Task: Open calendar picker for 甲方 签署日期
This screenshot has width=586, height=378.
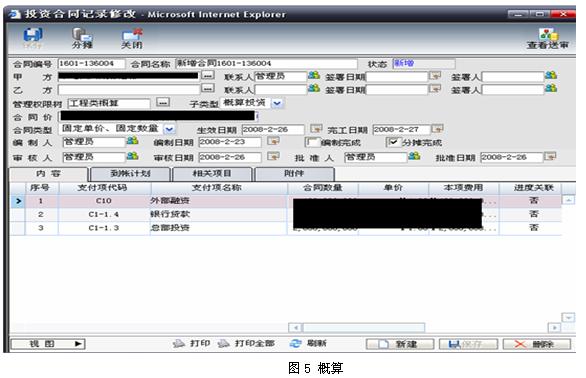Action: pyautogui.click(x=435, y=76)
